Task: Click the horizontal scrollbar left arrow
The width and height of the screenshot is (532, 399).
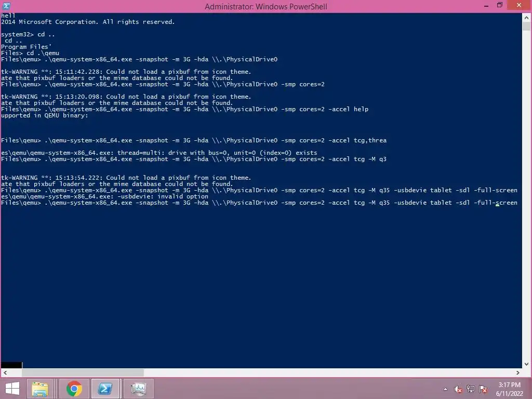Action: click(x=5, y=373)
